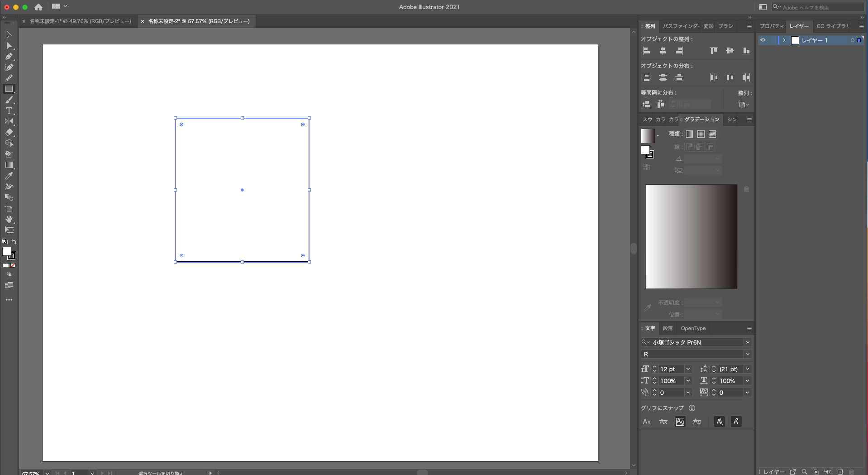
Task: Open workspace layout switcher dropdown
Action: (x=59, y=6)
